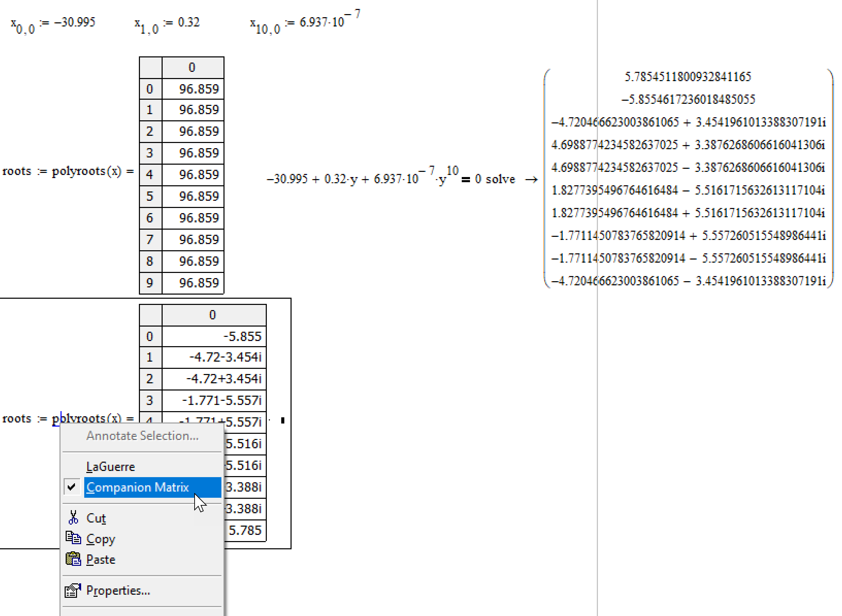Viewport: 842px width, 616px height.
Task: Click Cut in the context menu
Action: click(x=96, y=518)
